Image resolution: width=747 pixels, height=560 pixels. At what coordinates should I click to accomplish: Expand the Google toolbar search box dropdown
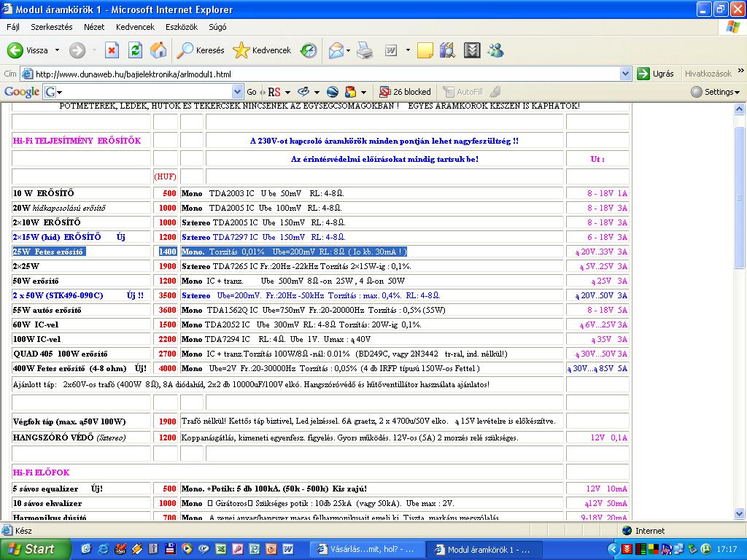click(237, 92)
